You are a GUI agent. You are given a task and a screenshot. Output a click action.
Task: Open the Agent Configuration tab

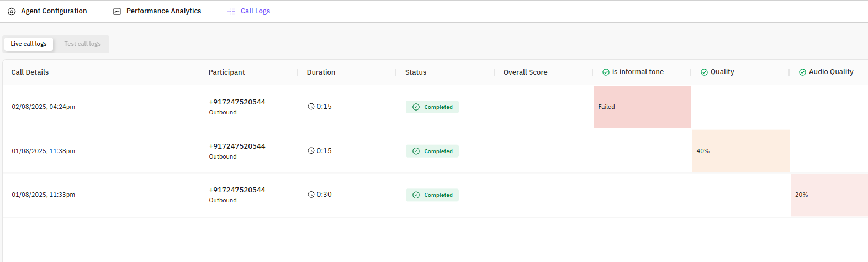coord(54,11)
